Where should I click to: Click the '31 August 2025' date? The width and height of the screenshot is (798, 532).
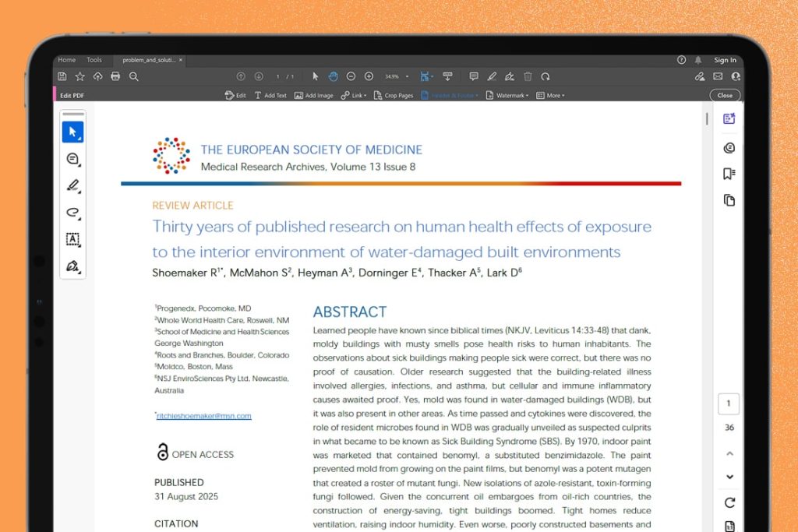click(x=186, y=496)
